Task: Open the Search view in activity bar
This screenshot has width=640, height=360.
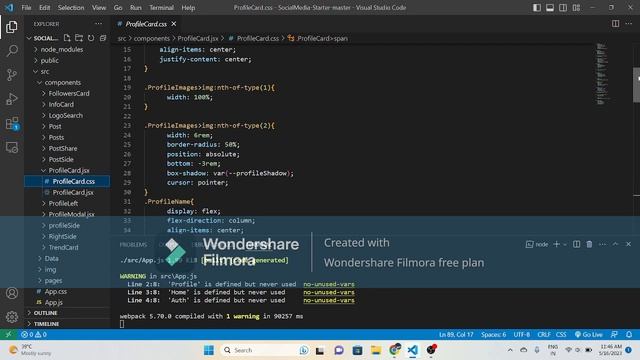Action: 12,51
